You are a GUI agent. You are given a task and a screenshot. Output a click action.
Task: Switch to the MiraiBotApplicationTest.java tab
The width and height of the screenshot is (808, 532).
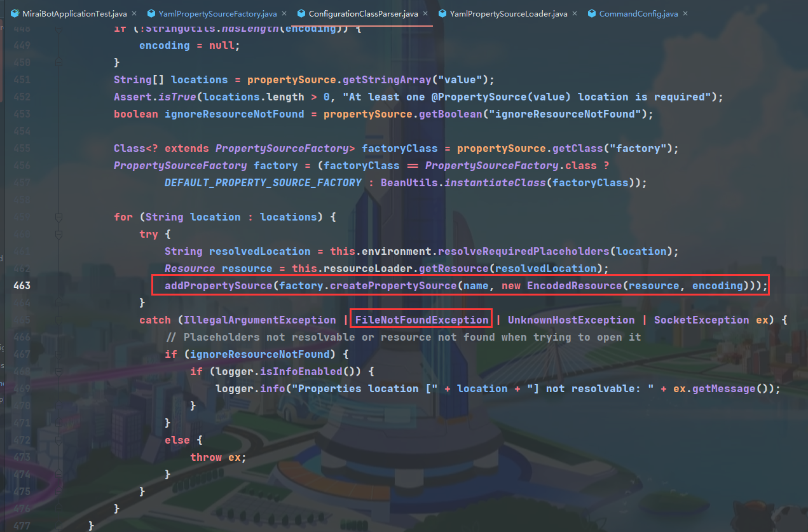point(74,13)
